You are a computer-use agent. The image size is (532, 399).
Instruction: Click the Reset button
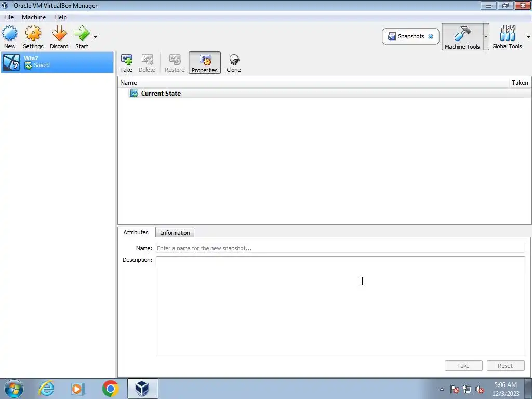point(505,366)
